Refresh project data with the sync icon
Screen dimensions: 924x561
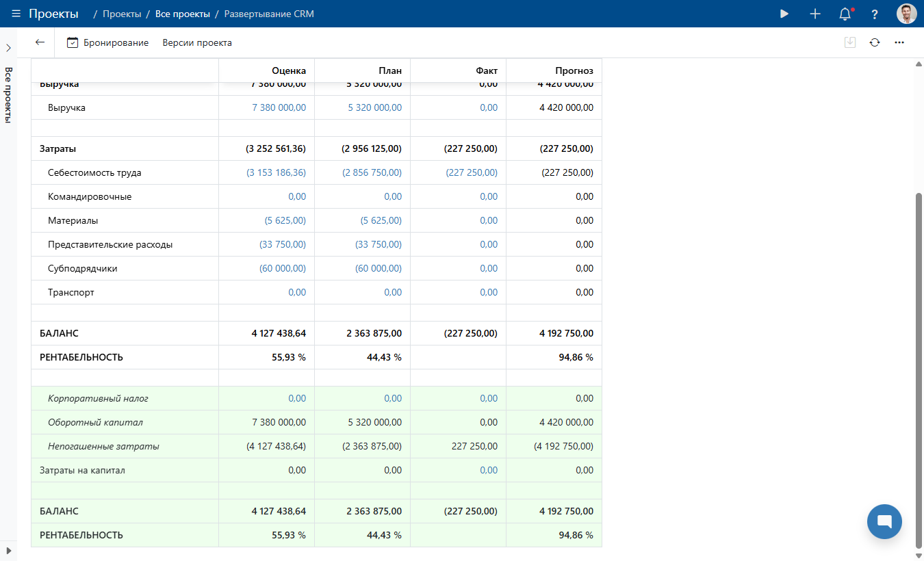point(875,42)
